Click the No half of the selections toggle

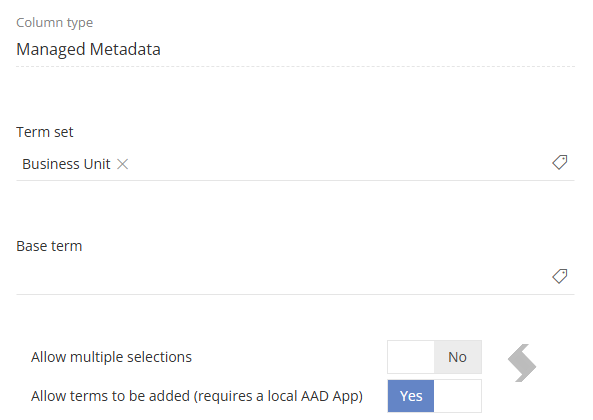(x=458, y=357)
